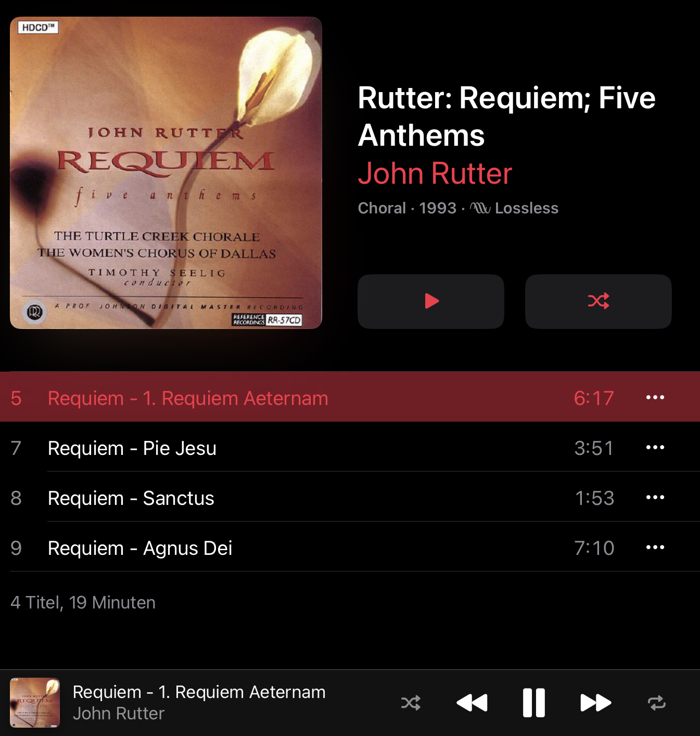Open more options for Pie Jesu track
Image resolution: width=700 pixels, height=736 pixels.
[x=655, y=448]
